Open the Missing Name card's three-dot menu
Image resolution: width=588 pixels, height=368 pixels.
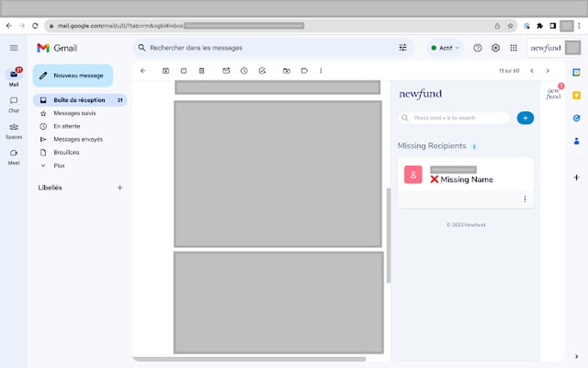pos(525,198)
